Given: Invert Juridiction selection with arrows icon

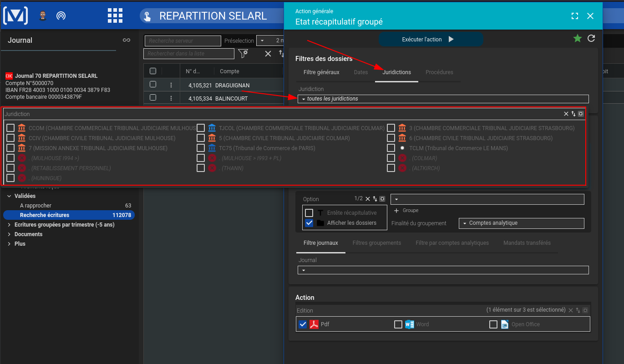Looking at the screenshot, I should pos(573,114).
